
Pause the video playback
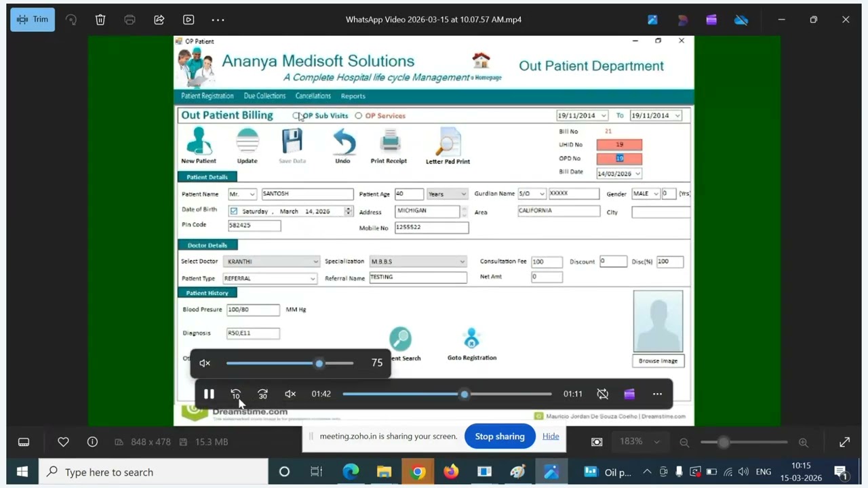pos(209,394)
